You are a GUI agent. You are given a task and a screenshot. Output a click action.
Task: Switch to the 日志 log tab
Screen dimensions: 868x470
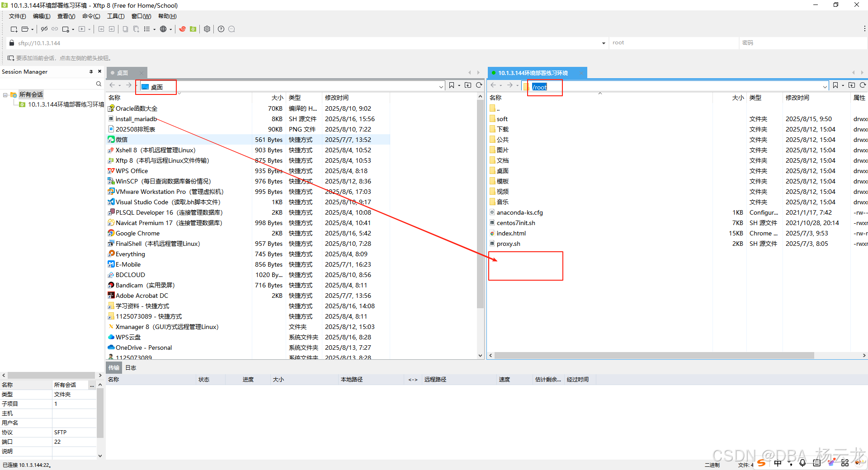(131, 368)
